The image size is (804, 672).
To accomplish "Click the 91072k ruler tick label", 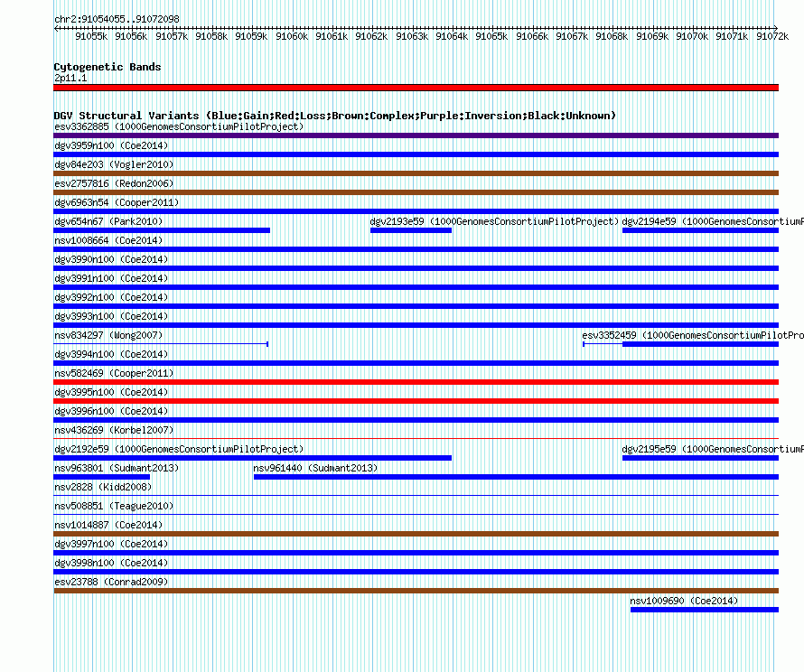I will (772, 36).
